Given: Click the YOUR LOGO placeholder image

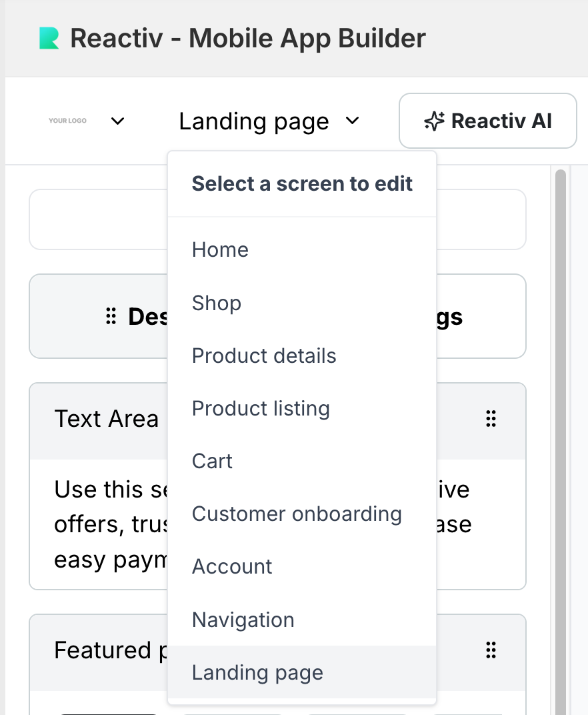Looking at the screenshot, I should tap(67, 121).
